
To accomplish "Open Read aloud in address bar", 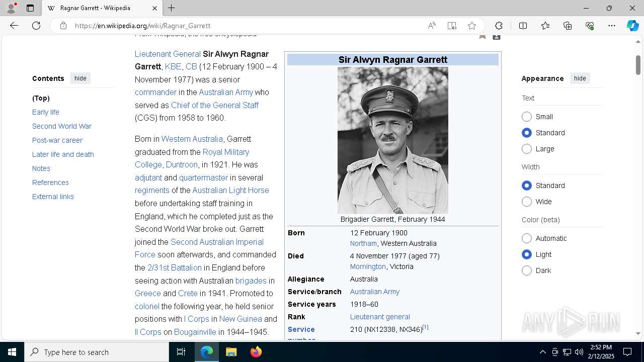I will pos(432,26).
